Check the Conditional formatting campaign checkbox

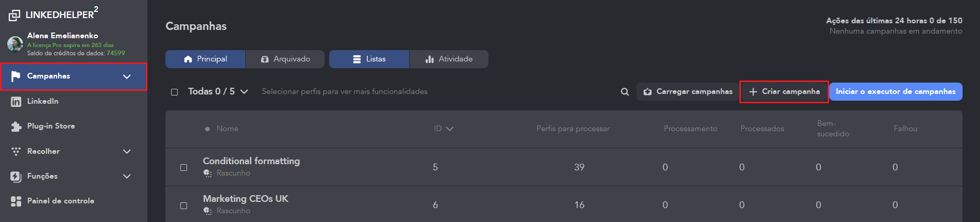point(183,167)
